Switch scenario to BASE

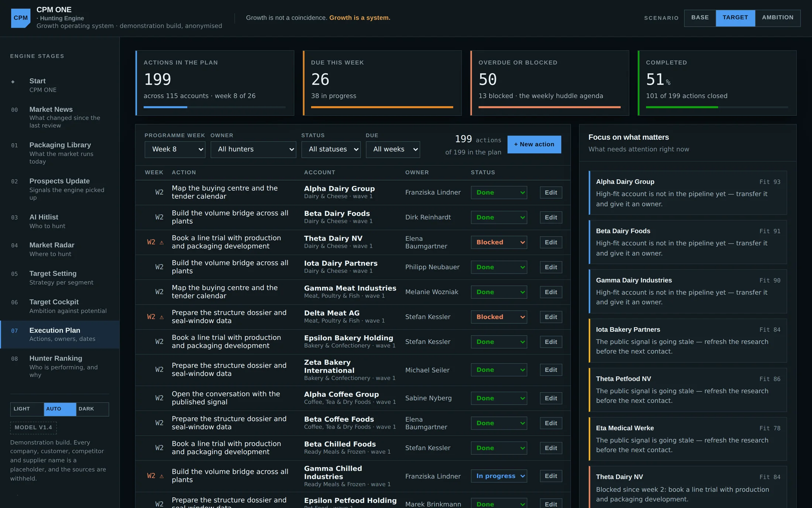[700, 18]
